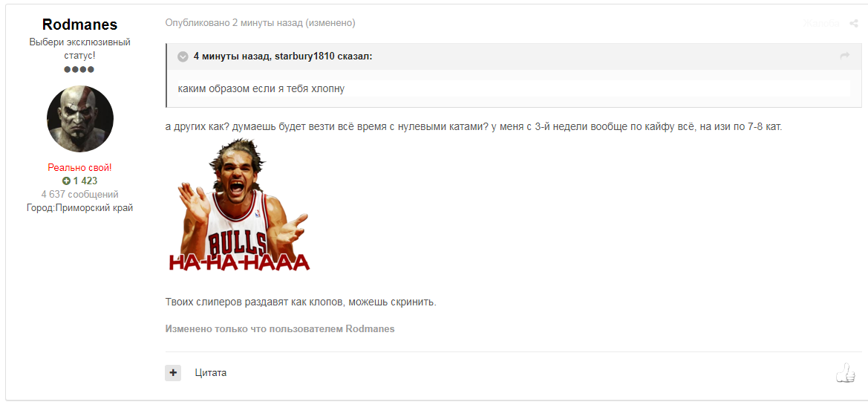
Task: Click the 'Реально свой!' group label
Action: [79, 167]
